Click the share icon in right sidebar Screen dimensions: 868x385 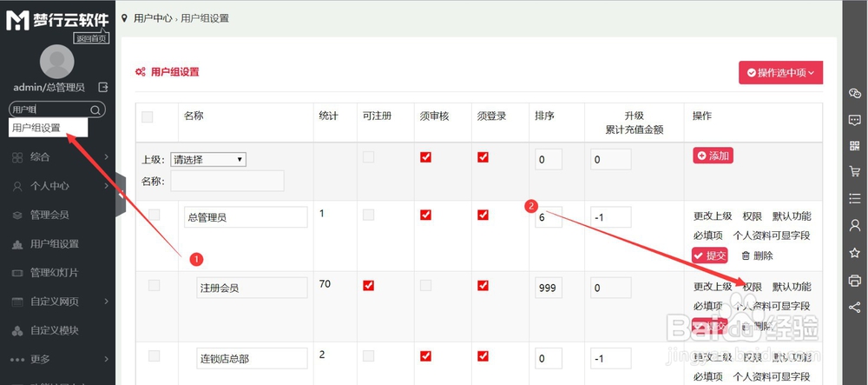(x=855, y=306)
